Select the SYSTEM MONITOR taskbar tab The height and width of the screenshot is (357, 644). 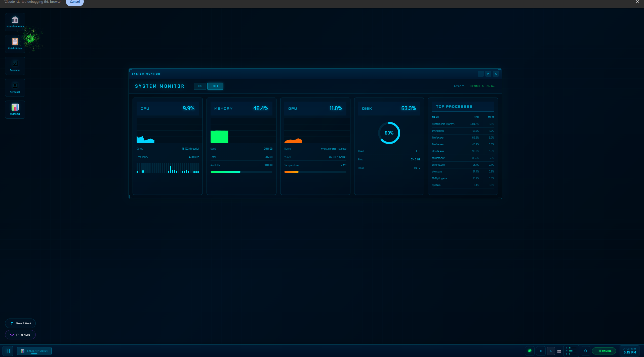(34, 351)
